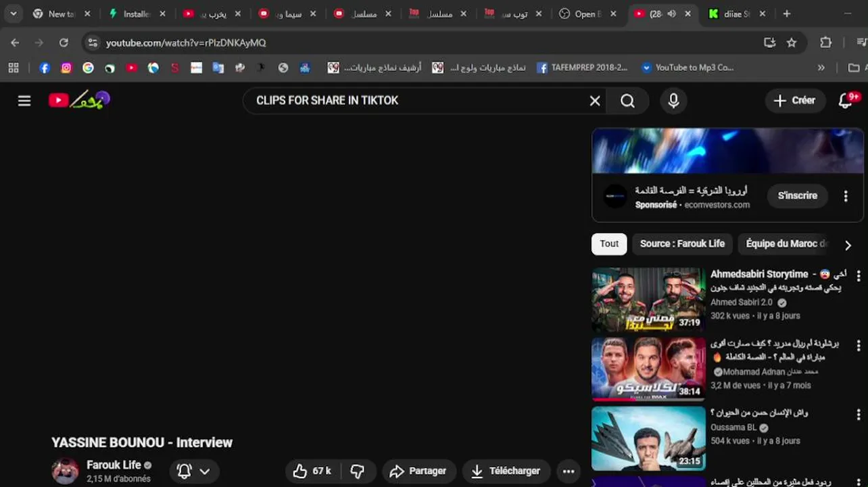This screenshot has width=868, height=487.
Task: Bookmark this page with the star
Action: 792,43
